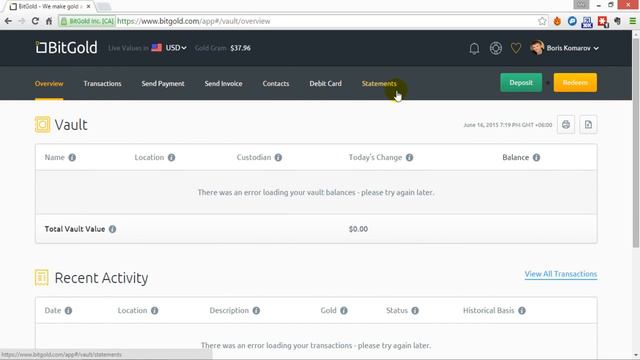Screen dimensions: 640x360
Task: Click the US flag icon
Action: pyautogui.click(x=157, y=48)
